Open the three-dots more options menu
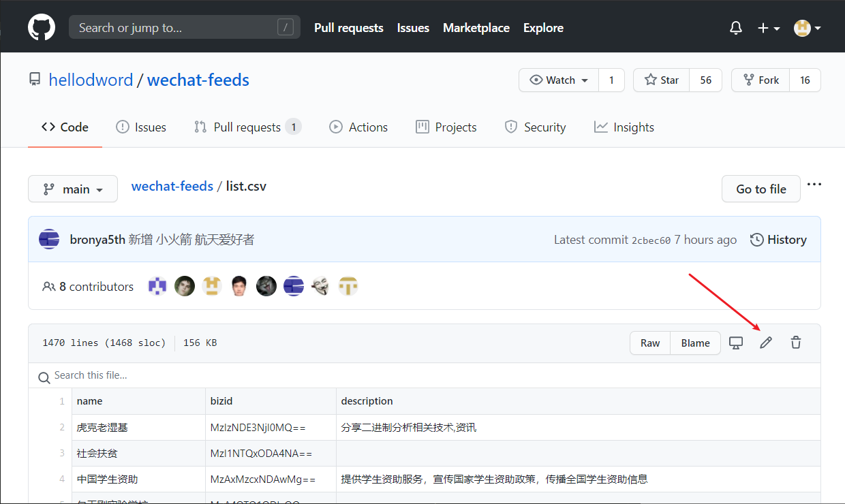Screen dimensions: 845x504 (x=814, y=185)
